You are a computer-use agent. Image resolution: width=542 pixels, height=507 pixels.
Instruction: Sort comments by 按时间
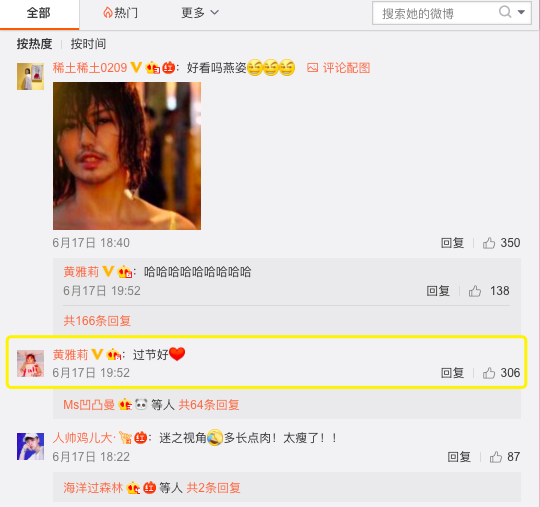pos(88,44)
